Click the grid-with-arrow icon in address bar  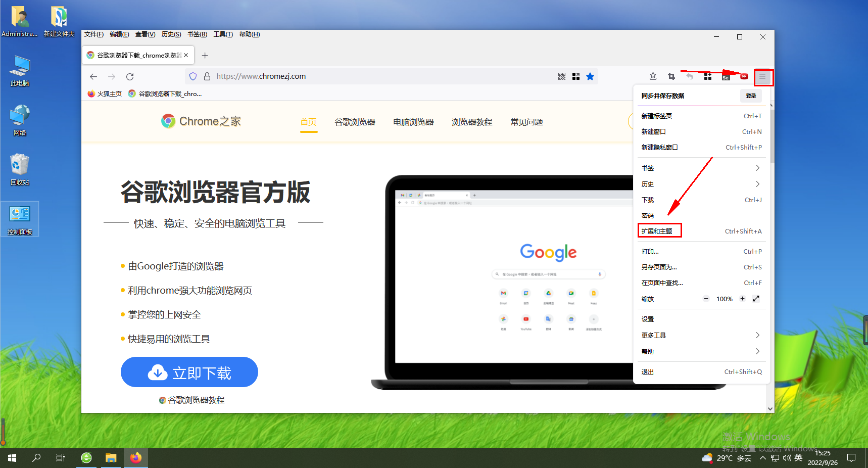(576, 76)
